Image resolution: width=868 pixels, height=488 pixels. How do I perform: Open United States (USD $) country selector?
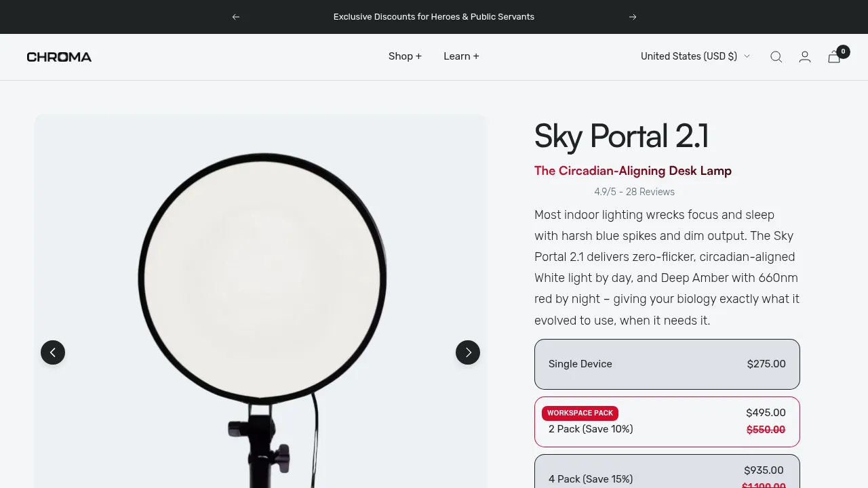click(695, 56)
